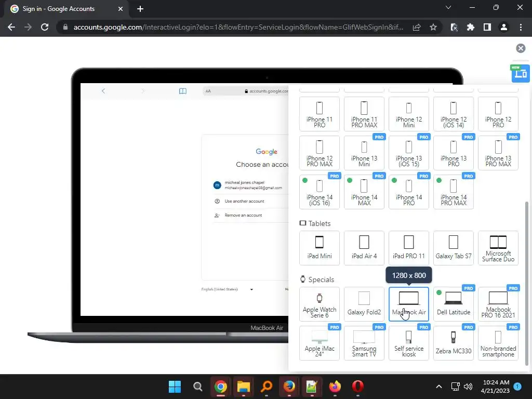Image resolution: width=532 pixels, height=399 pixels.
Task: Show hidden system tray icons
Action: point(438,387)
